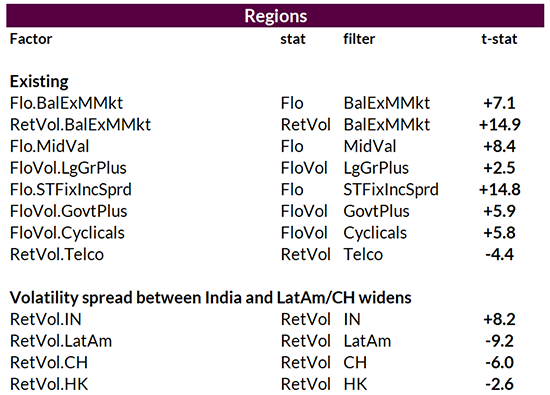Click the FloVol.Cyclicals factor cell
The width and height of the screenshot is (550, 395).
(x=67, y=233)
